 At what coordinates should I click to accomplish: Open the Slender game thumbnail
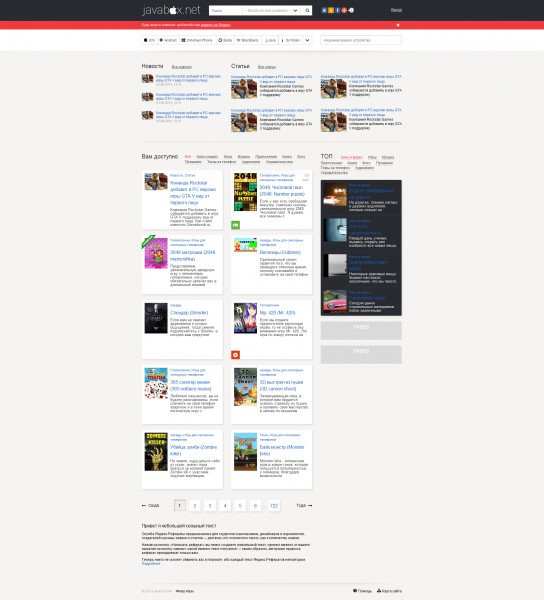point(156,318)
